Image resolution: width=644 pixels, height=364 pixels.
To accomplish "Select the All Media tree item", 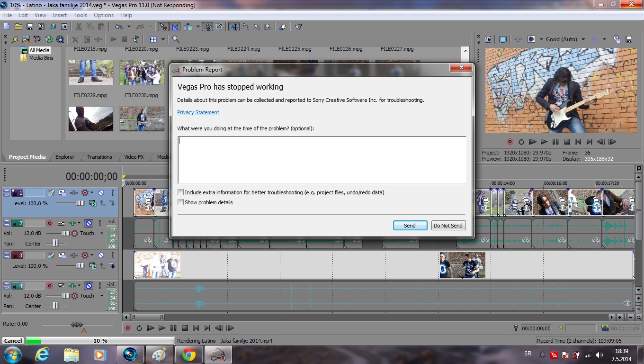I will coord(39,50).
